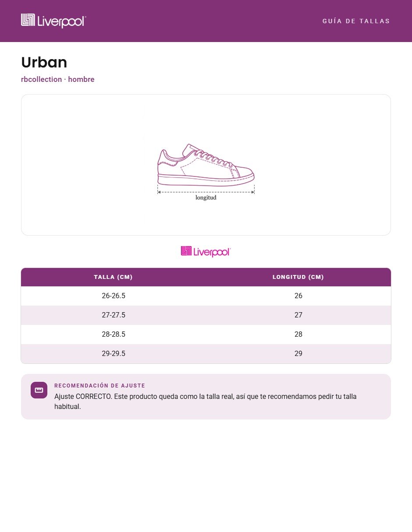
Task: Click the Liverpool logo in the header
Action: pos(53,21)
